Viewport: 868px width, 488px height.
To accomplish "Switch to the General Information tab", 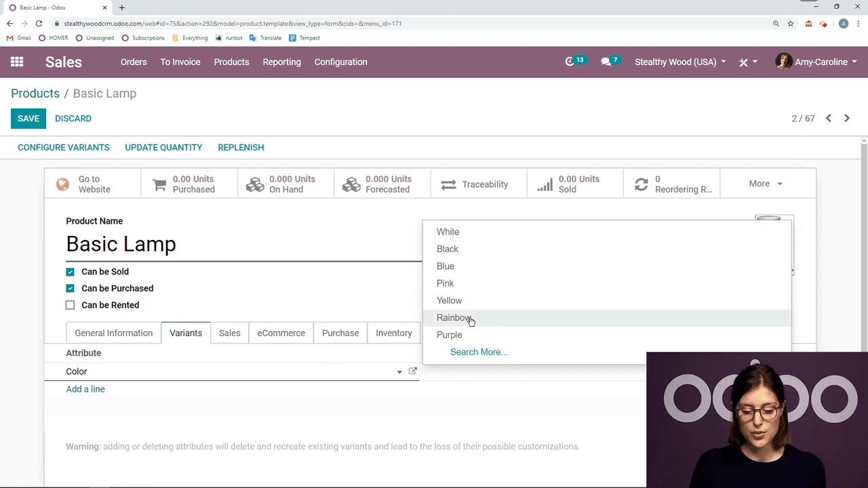I will pyautogui.click(x=114, y=333).
